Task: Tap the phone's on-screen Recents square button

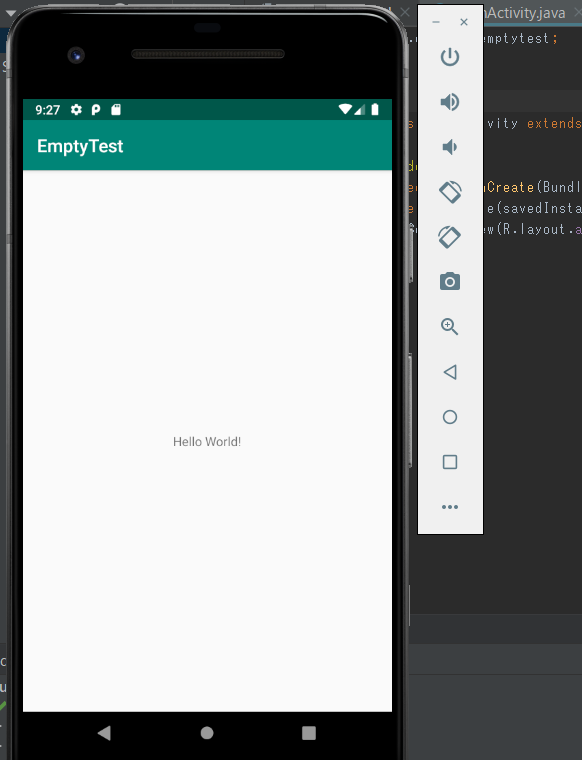Action: [x=309, y=733]
